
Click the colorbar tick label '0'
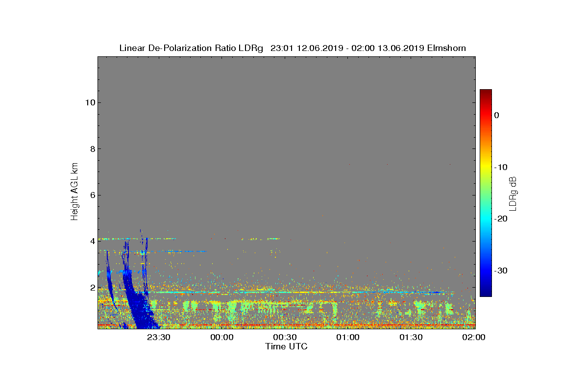[x=496, y=115]
